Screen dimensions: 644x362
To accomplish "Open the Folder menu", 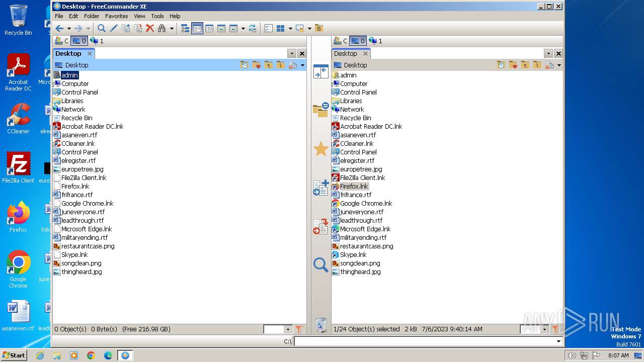I will (x=92, y=16).
